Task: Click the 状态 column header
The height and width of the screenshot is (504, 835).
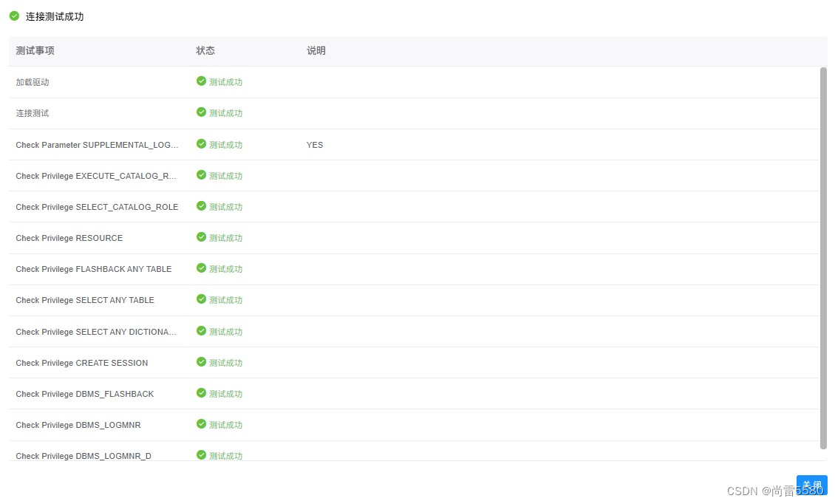Action: 205,50
